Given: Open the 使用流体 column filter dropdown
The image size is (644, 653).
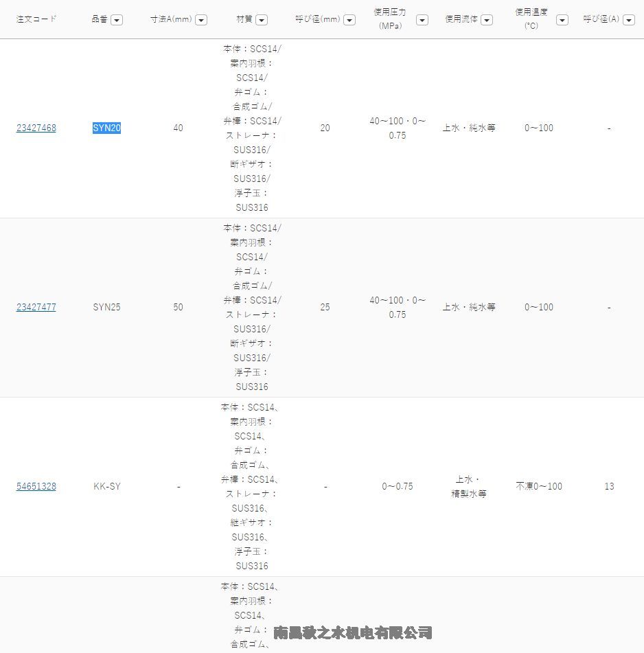Looking at the screenshot, I should click(x=487, y=20).
